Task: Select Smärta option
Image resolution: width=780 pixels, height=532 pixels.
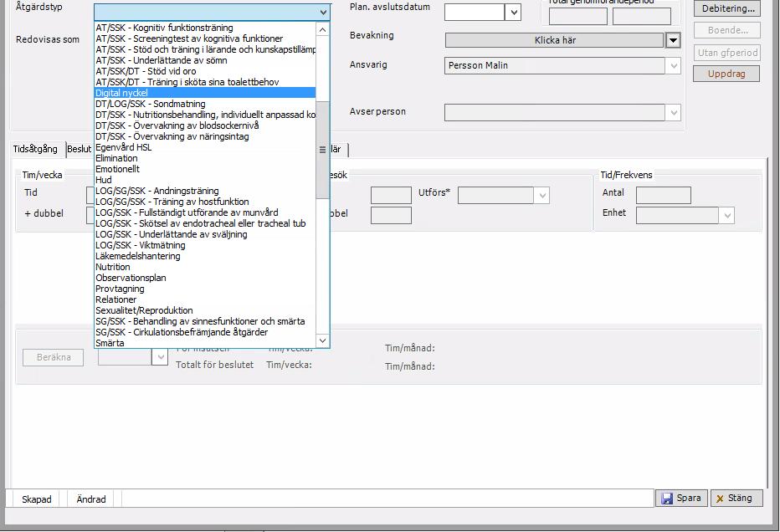Action: 204,343
